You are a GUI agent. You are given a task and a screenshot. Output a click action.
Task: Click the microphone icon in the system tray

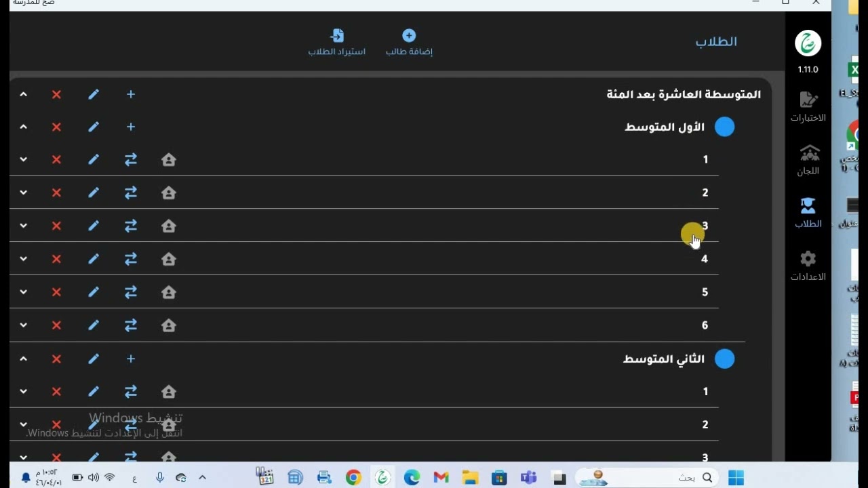coord(160,478)
